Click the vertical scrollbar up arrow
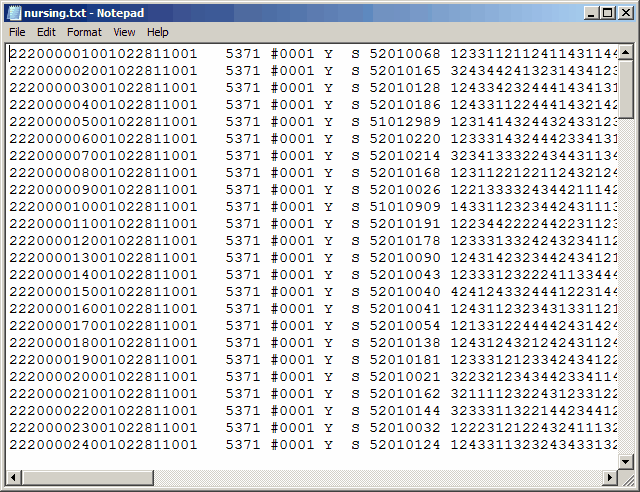Screen dimensions: 640x492 pos(627,51)
